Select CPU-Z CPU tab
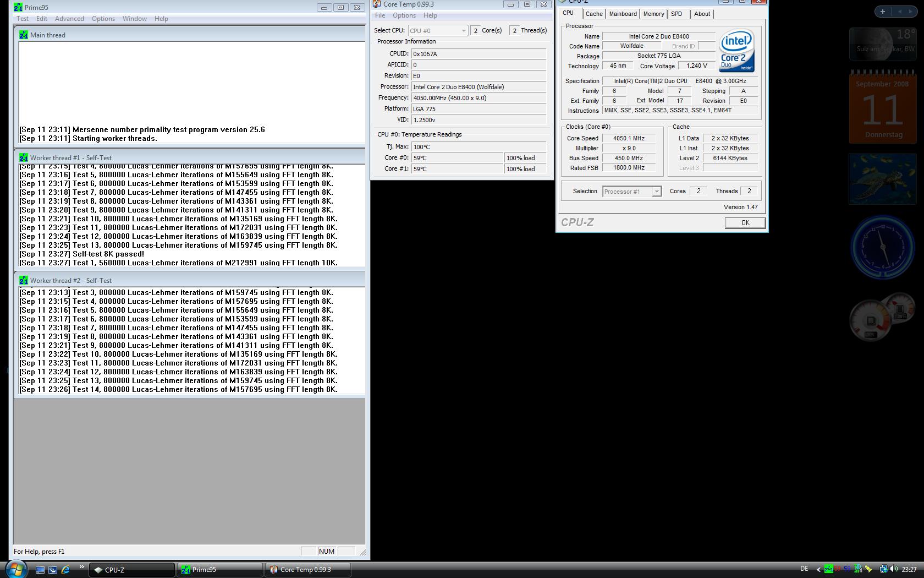 pos(568,13)
